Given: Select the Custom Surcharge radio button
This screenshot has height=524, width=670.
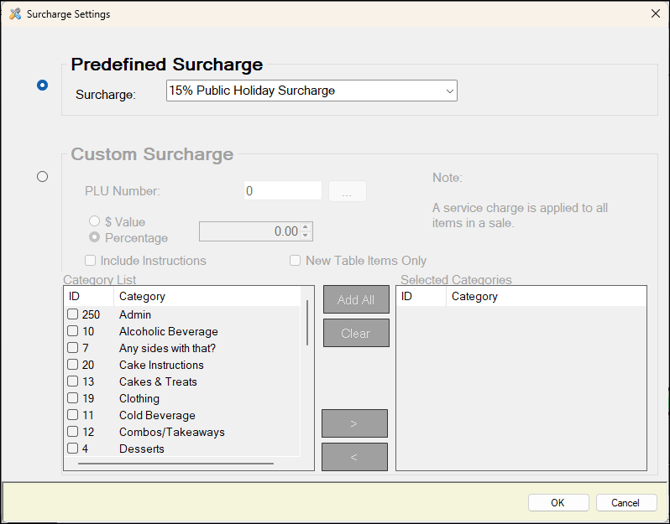Looking at the screenshot, I should click(x=42, y=177).
